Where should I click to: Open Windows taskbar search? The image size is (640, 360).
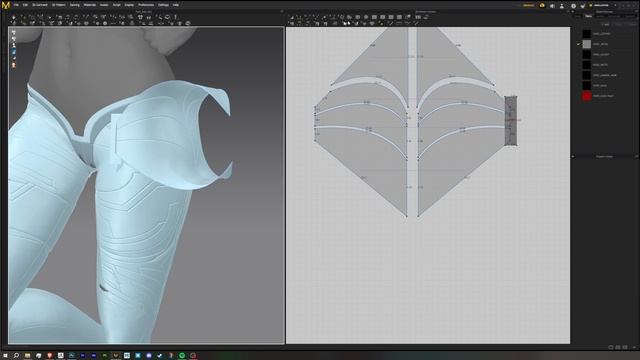pyautogui.click(x=16, y=356)
